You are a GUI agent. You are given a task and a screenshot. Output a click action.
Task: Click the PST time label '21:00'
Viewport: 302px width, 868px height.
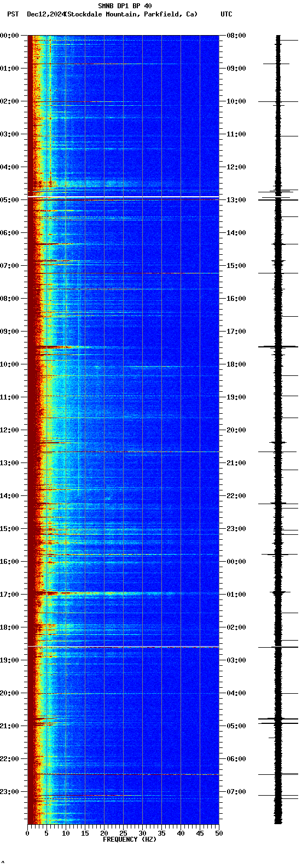tap(9, 726)
